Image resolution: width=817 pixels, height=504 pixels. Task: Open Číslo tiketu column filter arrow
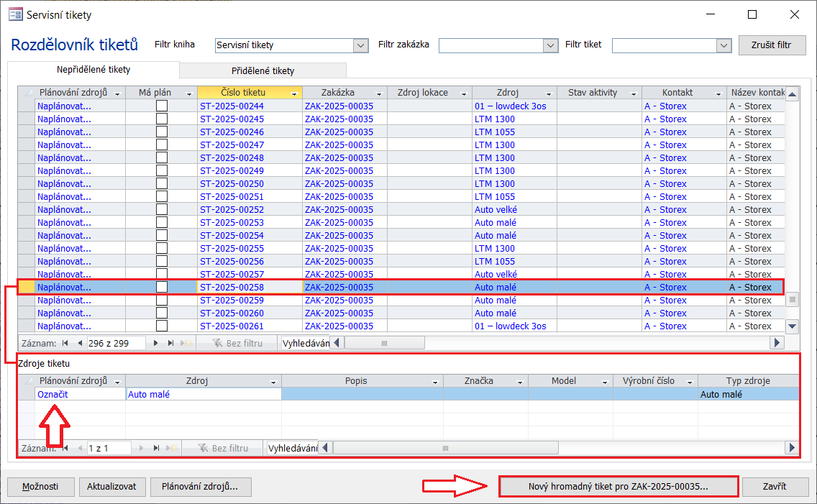click(x=294, y=93)
